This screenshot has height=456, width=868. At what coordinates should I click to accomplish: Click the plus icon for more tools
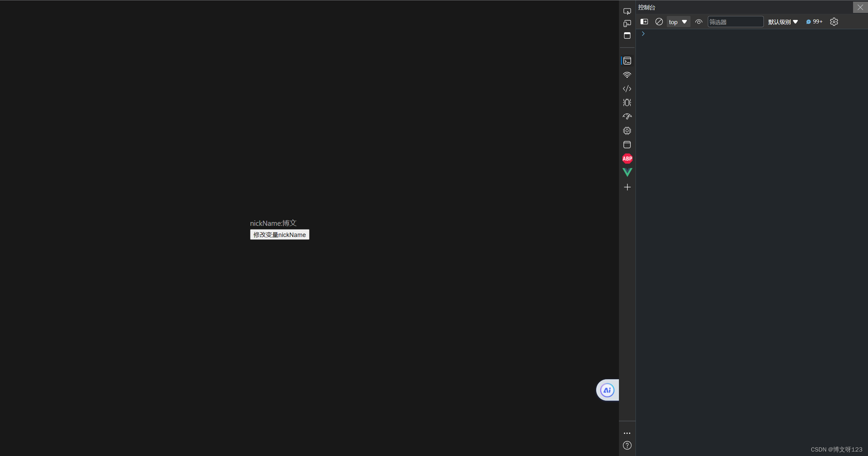627,187
